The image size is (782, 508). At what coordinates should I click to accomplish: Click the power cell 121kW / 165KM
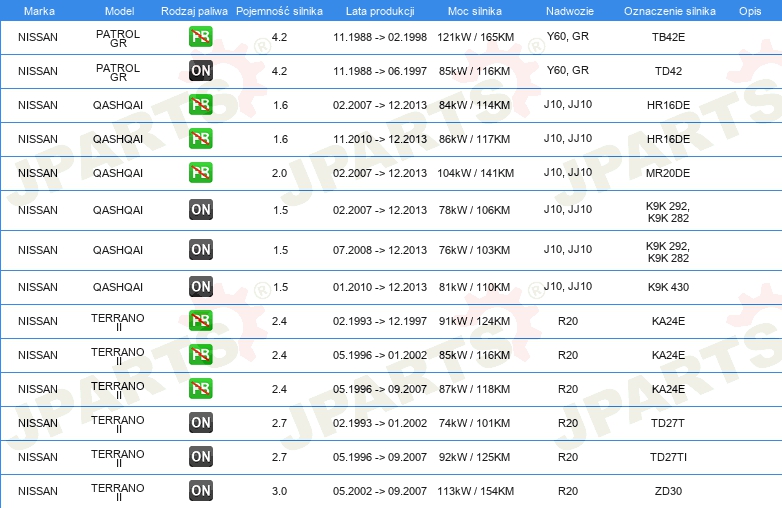[475, 37]
